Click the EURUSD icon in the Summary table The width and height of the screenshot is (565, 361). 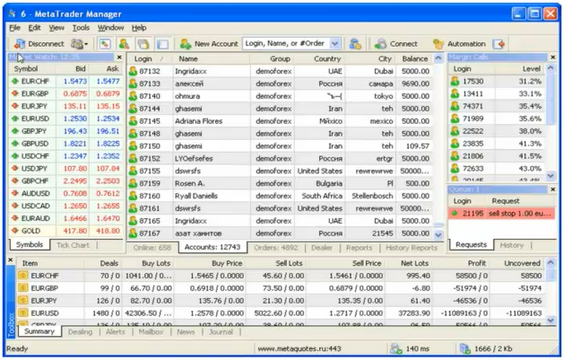pos(23,313)
